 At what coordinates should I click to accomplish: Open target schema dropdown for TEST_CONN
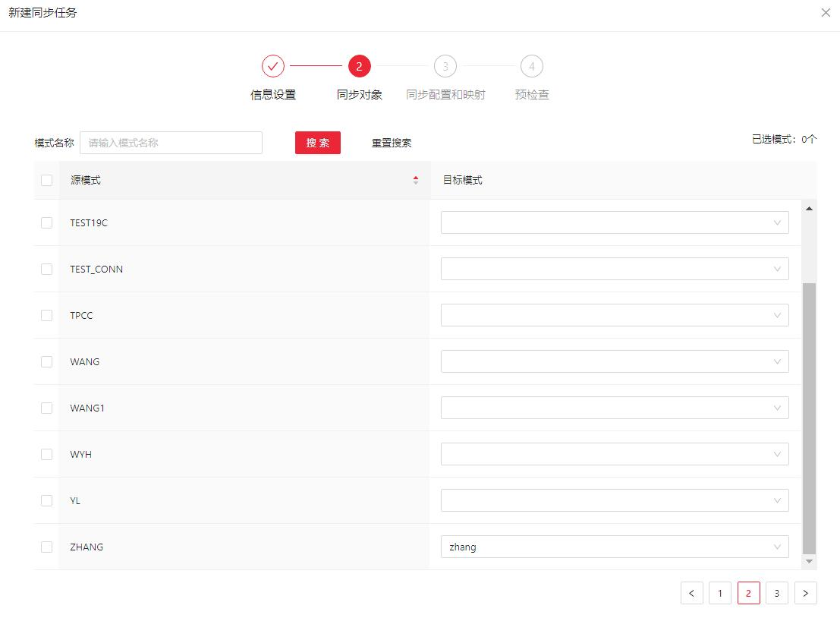click(x=615, y=269)
